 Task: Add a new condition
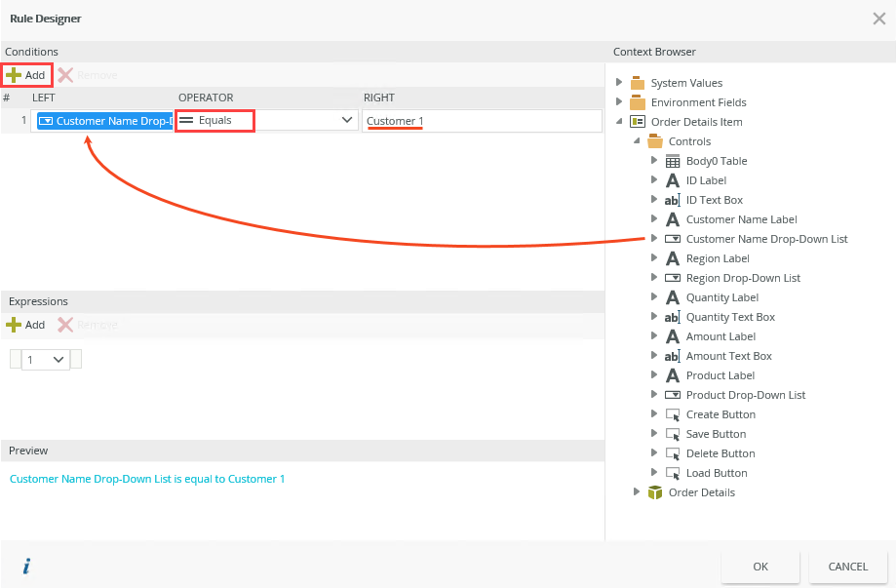click(26, 75)
